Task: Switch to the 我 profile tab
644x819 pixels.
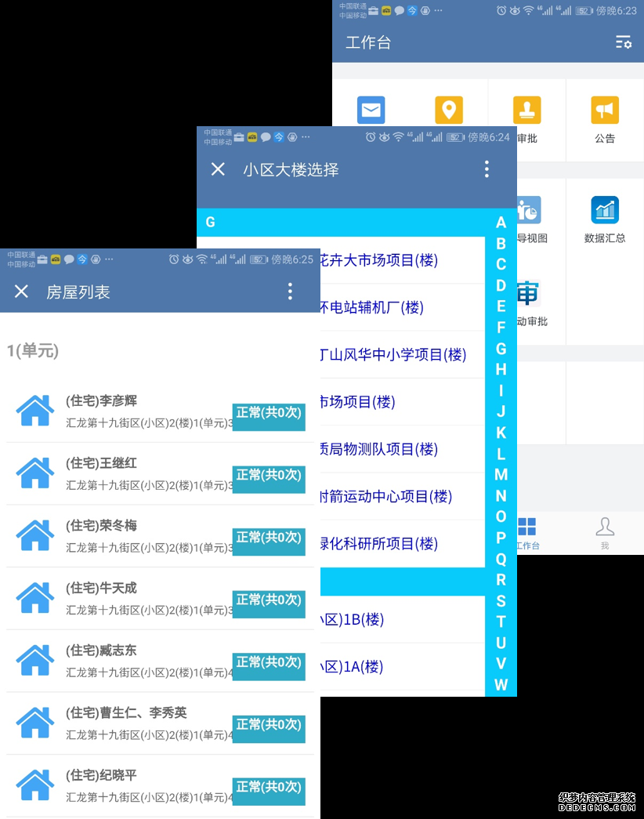Action: 605,533
